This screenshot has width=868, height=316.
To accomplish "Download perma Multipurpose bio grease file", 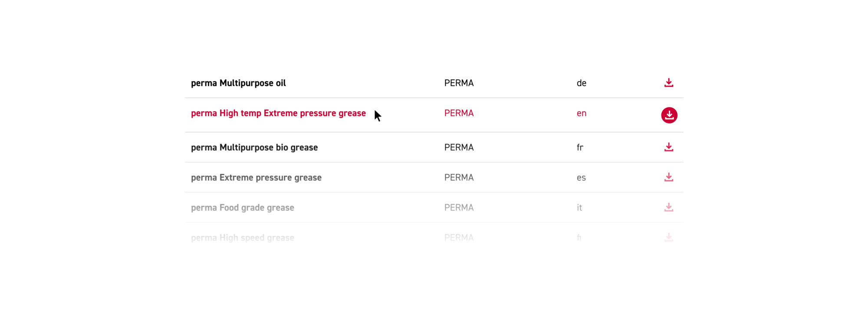I will 669,147.
